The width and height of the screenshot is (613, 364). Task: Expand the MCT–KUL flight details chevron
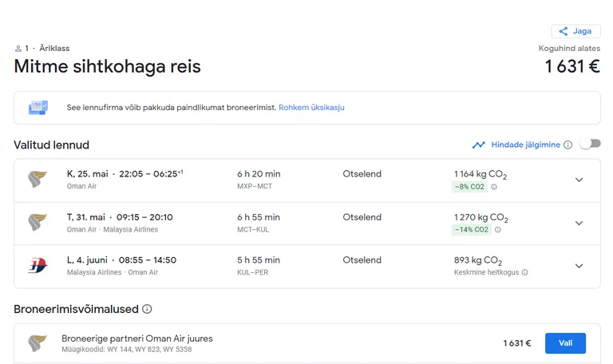pos(579,223)
